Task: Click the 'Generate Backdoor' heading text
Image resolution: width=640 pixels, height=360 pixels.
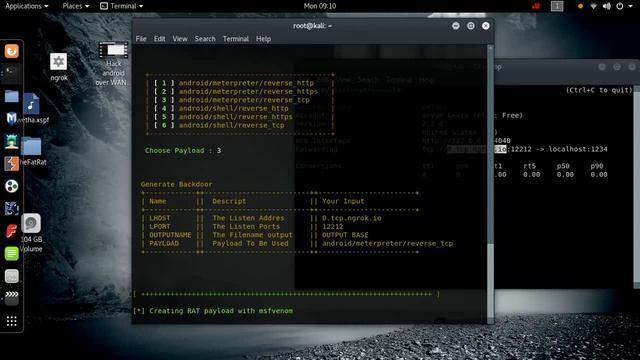Action: (176, 184)
